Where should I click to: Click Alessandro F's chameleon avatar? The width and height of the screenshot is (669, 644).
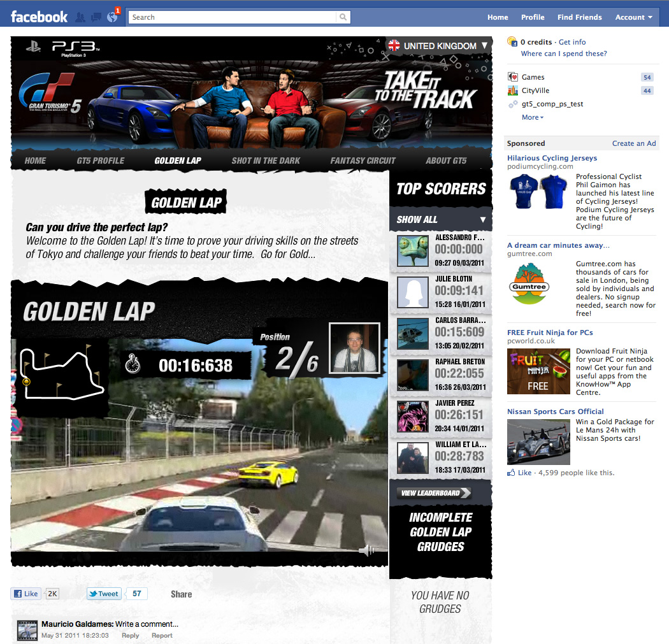coord(413,251)
